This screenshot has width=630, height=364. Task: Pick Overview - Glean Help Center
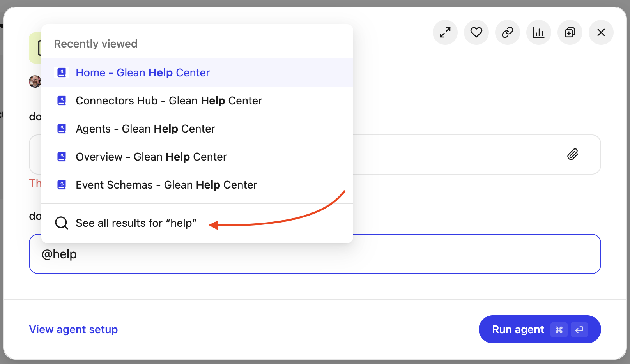point(197,157)
